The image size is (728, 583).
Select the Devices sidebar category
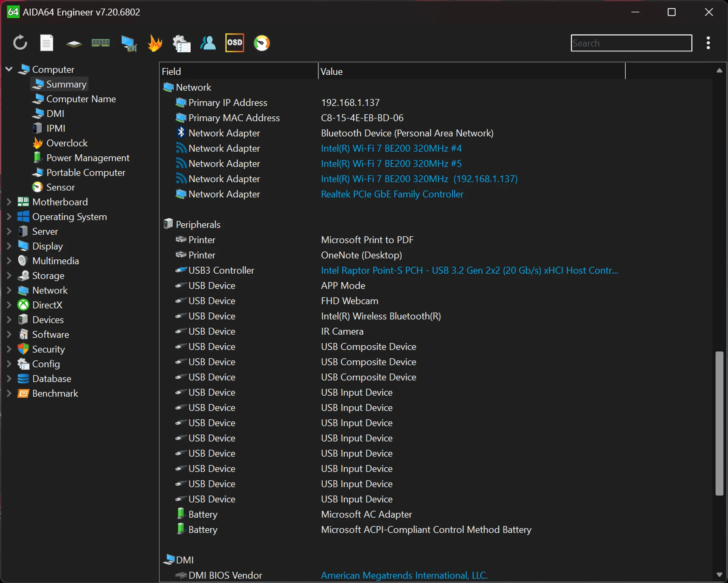click(x=41, y=320)
